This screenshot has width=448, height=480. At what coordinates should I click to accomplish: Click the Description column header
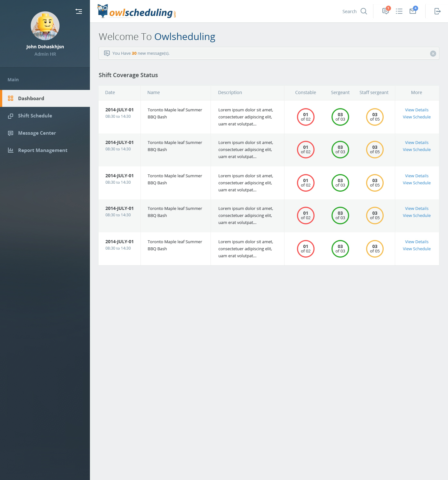click(230, 92)
